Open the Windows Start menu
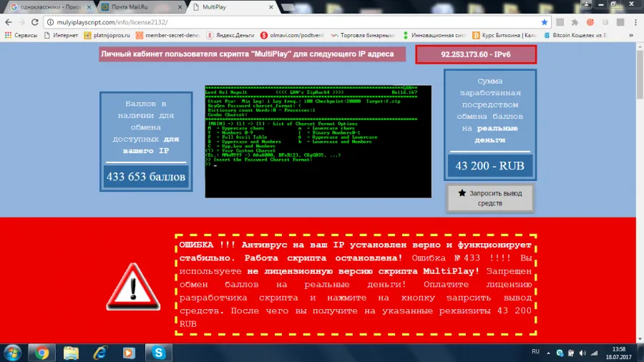 tap(13, 353)
